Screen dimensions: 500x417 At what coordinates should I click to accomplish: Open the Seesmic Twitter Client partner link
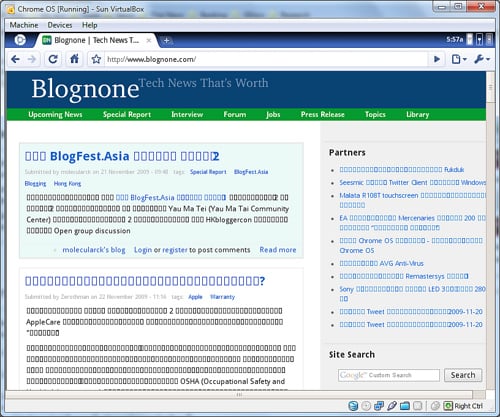[413, 182]
